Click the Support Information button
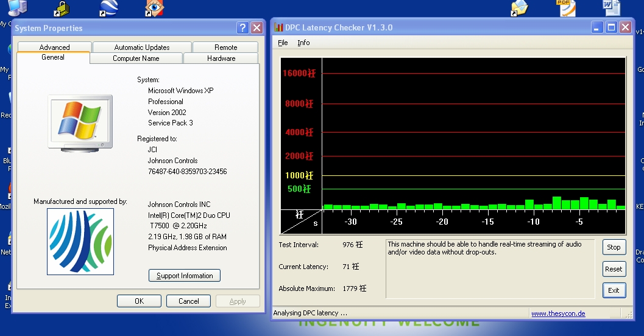 [185, 276]
